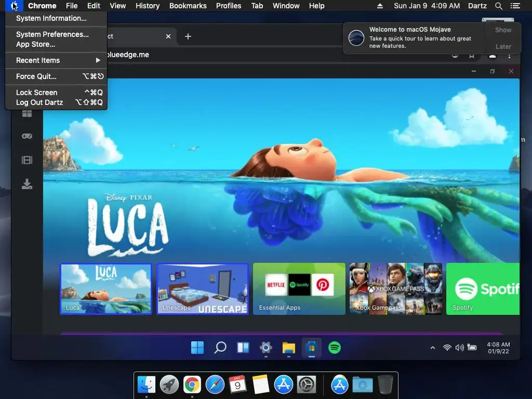This screenshot has height=399, width=532.
Task: Click Show on the Mojave notification
Action: pyautogui.click(x=503, y=30)
